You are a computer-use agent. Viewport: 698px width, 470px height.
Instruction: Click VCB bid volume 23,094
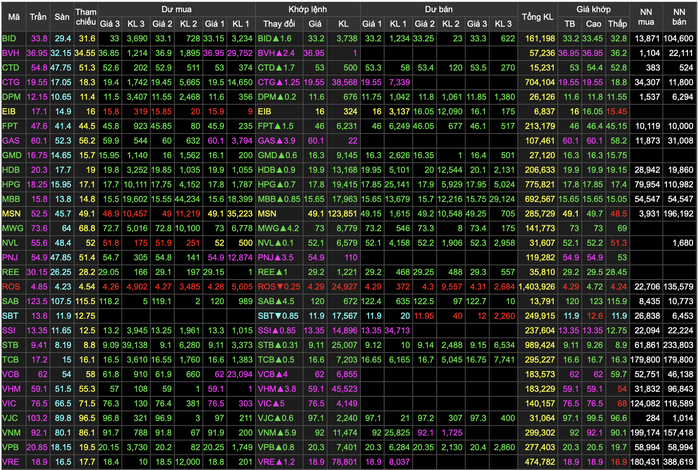[x=240, y=374]
